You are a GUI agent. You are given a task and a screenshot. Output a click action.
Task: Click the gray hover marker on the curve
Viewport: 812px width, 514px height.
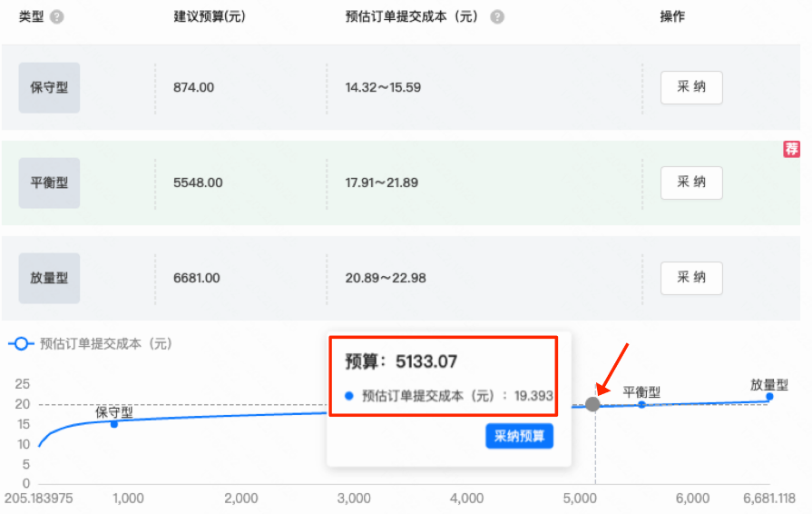(592, 404)
